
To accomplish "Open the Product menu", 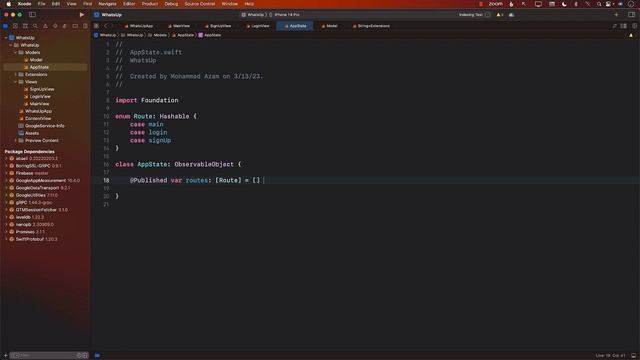I will coord(150,4).
